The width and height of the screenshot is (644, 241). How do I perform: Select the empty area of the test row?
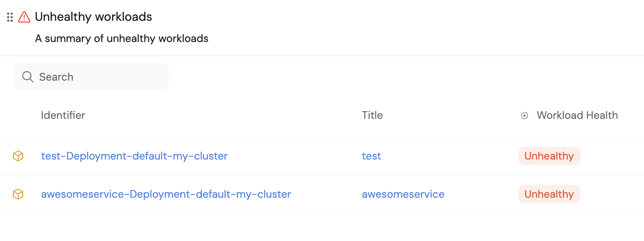(x=297, y=156)
